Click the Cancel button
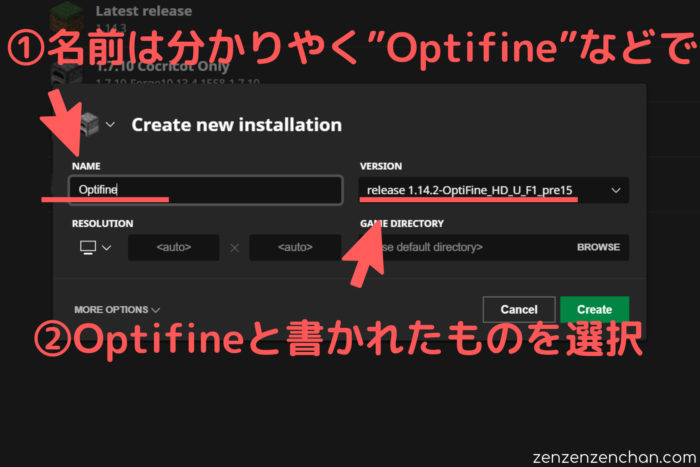Viewport: 700px width, 467px height. click(x=519, y=309)
